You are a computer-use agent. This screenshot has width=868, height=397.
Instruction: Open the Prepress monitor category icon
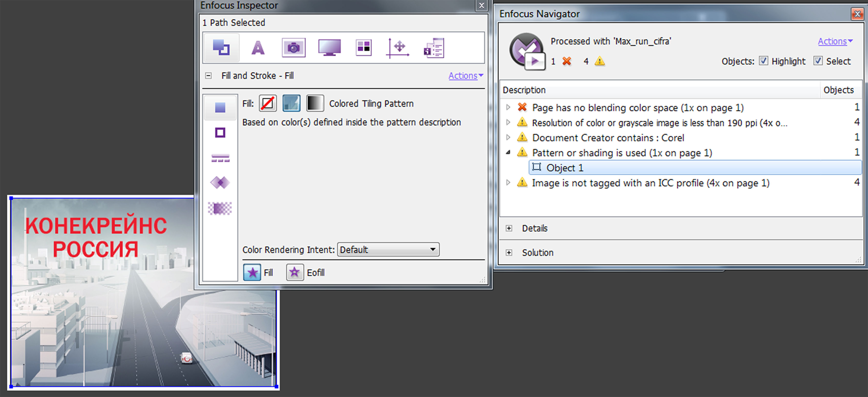click(x=329, y=48)
